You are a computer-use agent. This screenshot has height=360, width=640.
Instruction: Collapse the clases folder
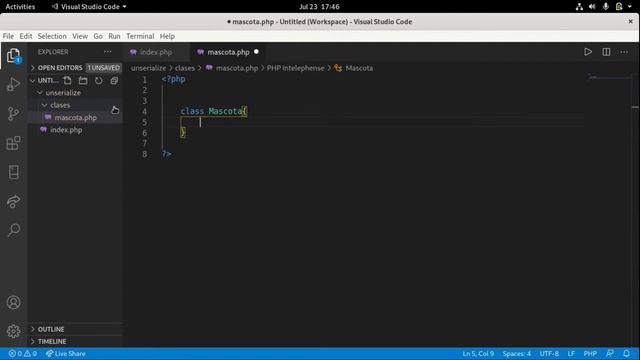(60, 105)
